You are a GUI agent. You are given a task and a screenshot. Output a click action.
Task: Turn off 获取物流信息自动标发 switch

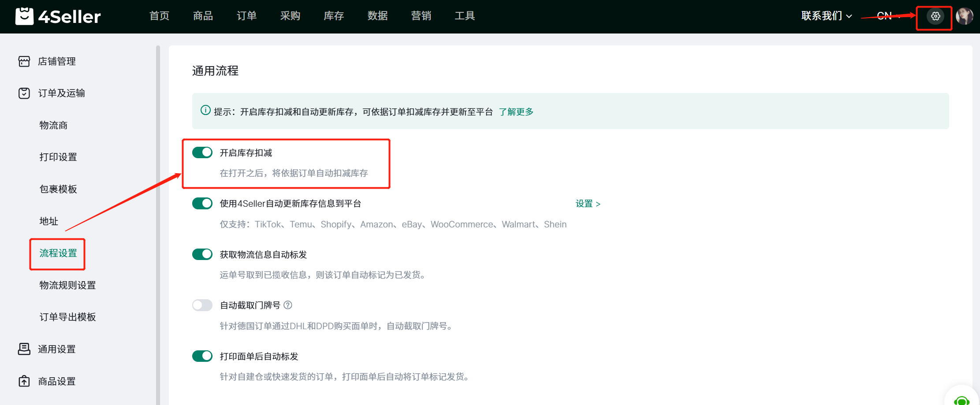(202, 254)
